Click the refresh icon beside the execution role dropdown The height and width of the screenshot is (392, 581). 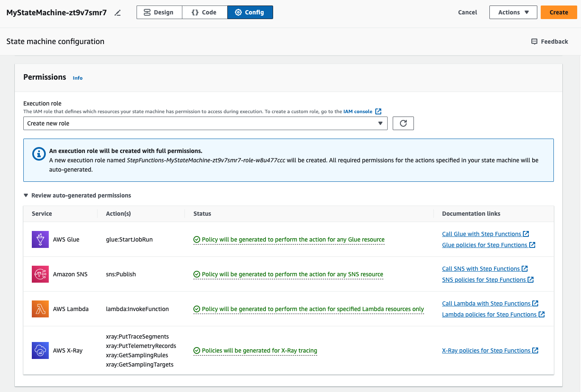403,123
